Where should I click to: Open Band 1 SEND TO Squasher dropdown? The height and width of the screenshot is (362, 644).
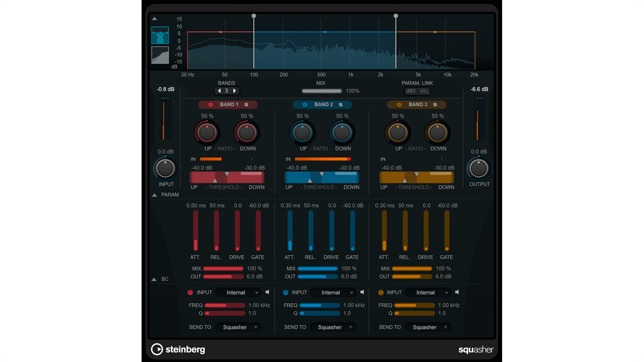pos(238,327)
